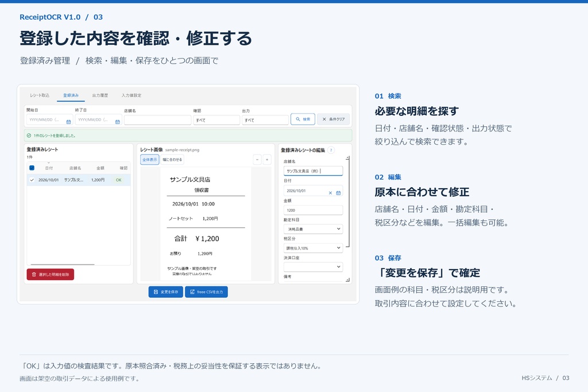Viewport: 588px width, 392px height.
Task: Click the vertical scrollbar of the edit panel
Action: click(x=348, y=203)
